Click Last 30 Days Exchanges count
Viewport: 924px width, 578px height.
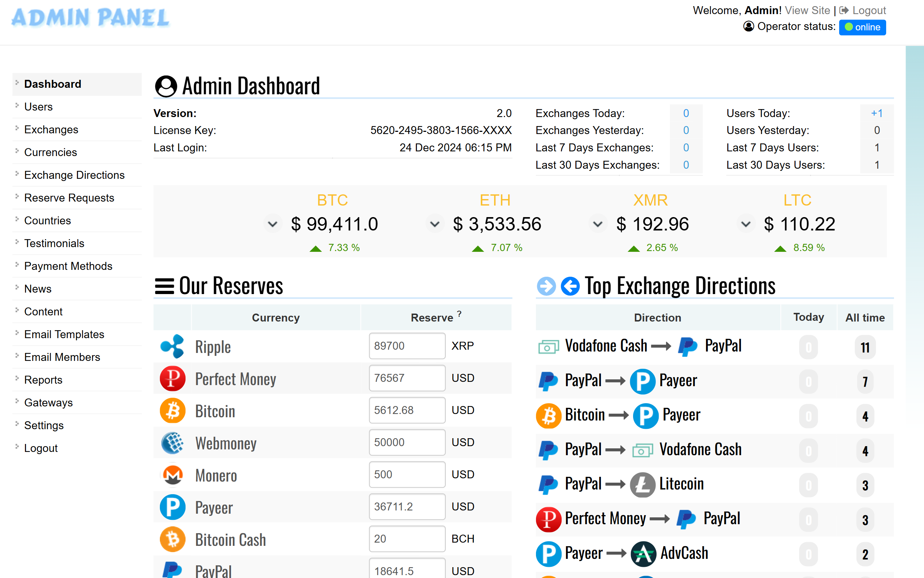pyautogui.click(x=686, y=165)
